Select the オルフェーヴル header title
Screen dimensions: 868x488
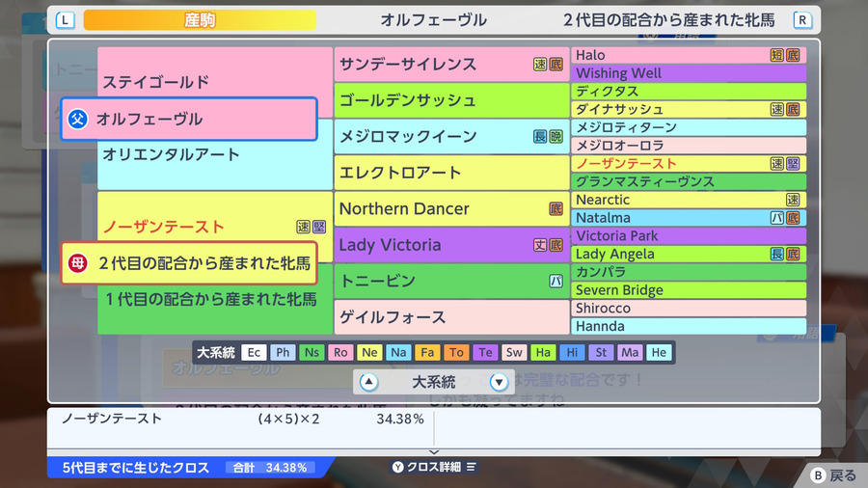tap(433, 20)
